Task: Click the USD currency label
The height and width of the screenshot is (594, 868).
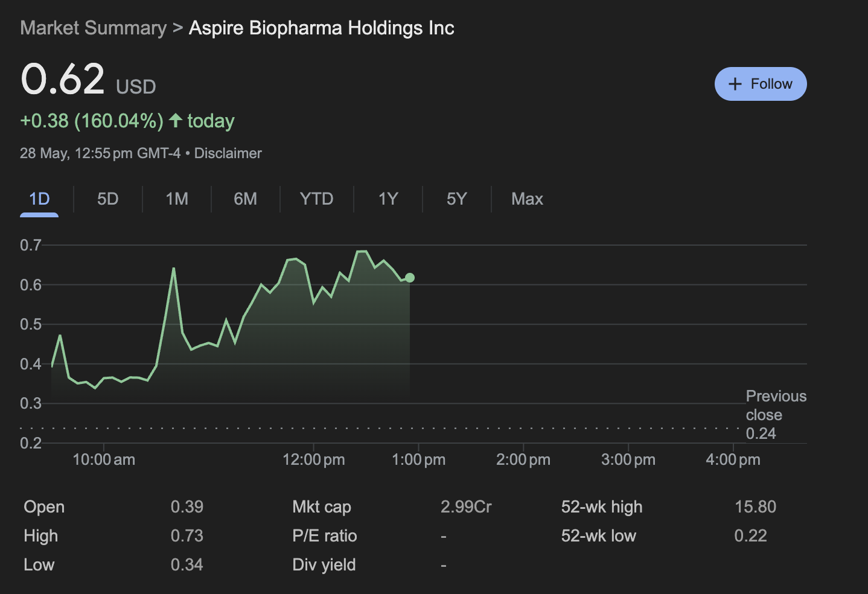Action: (x=136, y=87)
